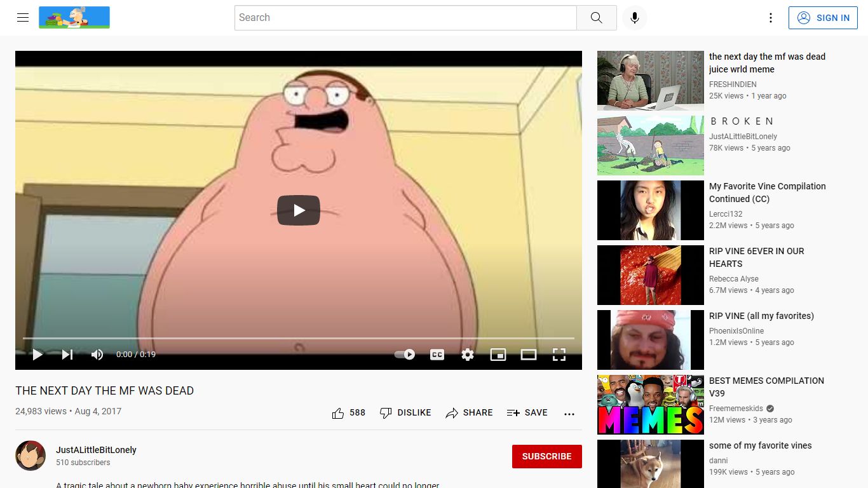
Task: Open 'RIP VINE 6EVER IN OUR HEARTS' thumbnail
Action: [651, 275]
